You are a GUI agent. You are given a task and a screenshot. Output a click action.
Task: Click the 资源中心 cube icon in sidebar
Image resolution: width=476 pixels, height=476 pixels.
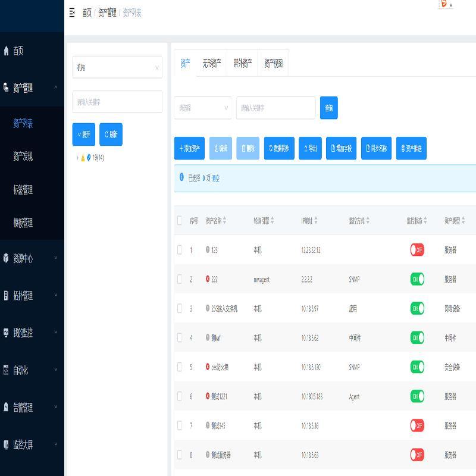(7, 258)
